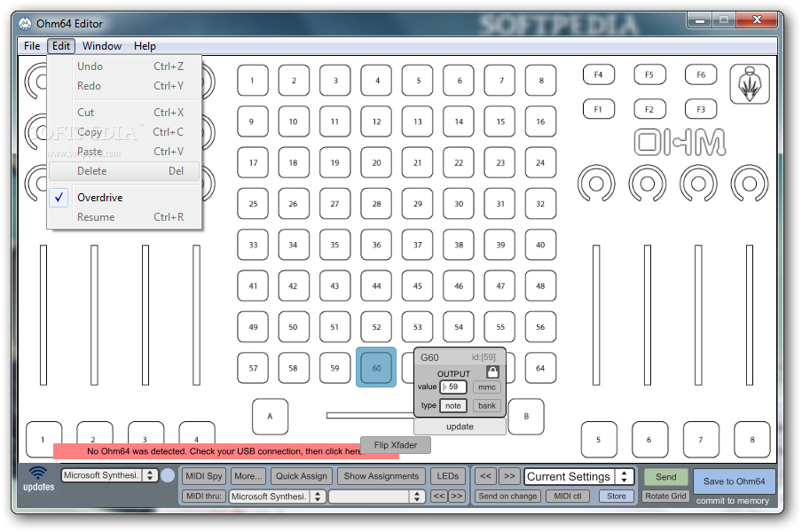Viewport: 802px width, 532px height.
Task: Click the Livid logo icon
Action: [750, 84]
